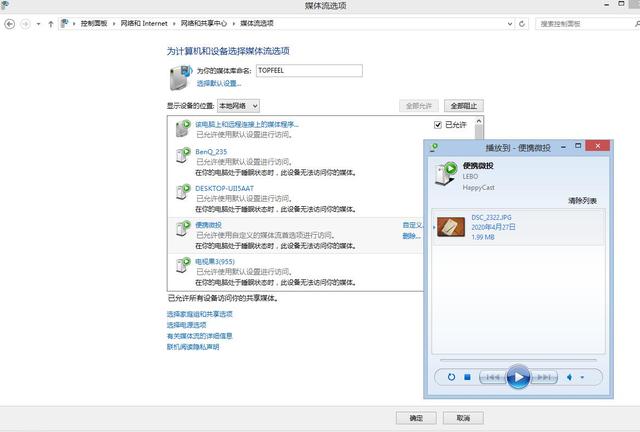Expand the breadcrumb arrow before 控制面板
Viewport: 640px width, 432px height.
tap(74, 24)
